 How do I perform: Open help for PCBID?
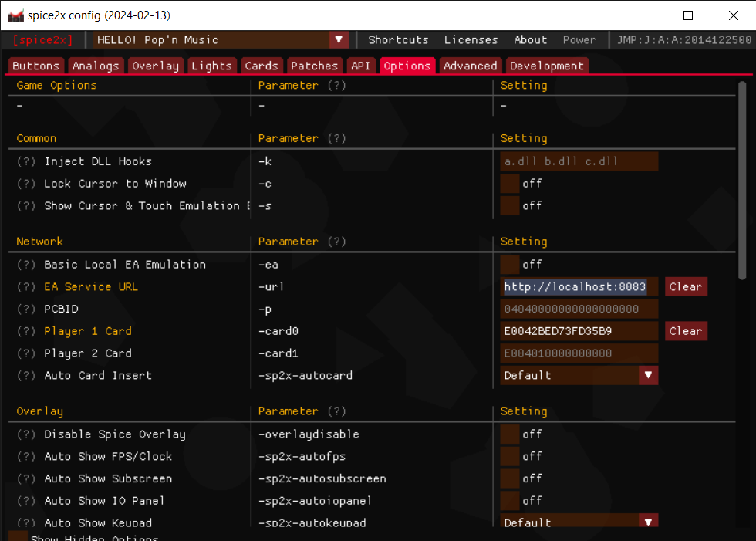pyautogui.click(x=25, y=309)
